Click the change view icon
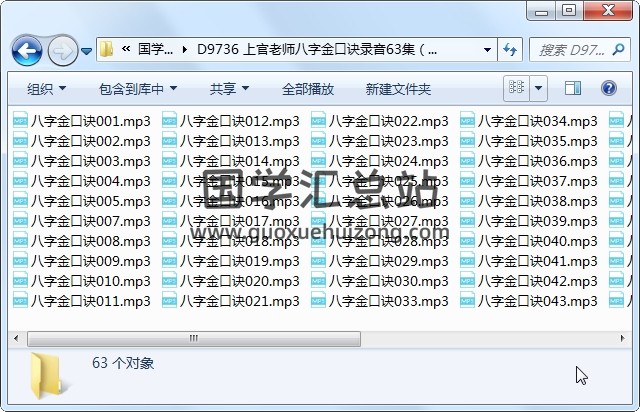The width and height of the screenshot is (640, 412). [x=517, y=88]
